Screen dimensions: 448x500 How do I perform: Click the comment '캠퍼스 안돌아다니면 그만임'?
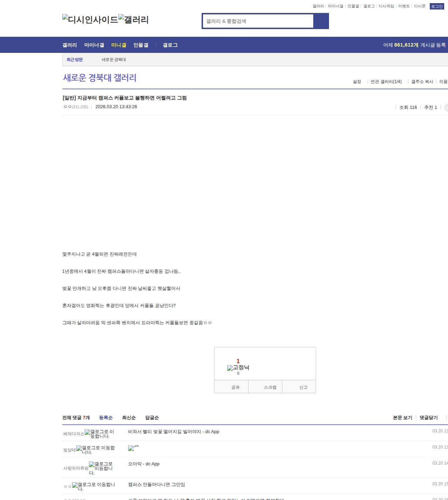156,485
